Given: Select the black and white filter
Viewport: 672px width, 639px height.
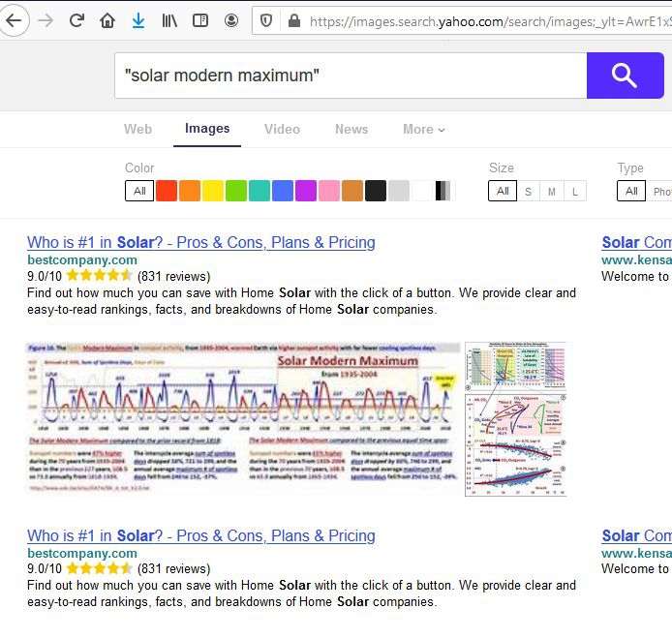Looking at the screenshot, I should tap(445, 191).
